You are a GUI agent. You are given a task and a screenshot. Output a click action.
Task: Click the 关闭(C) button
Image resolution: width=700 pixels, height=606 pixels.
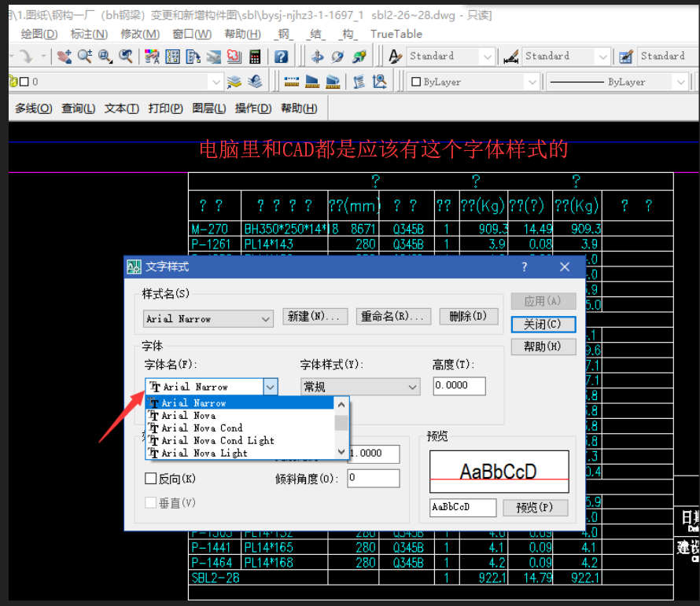(543, 324)
